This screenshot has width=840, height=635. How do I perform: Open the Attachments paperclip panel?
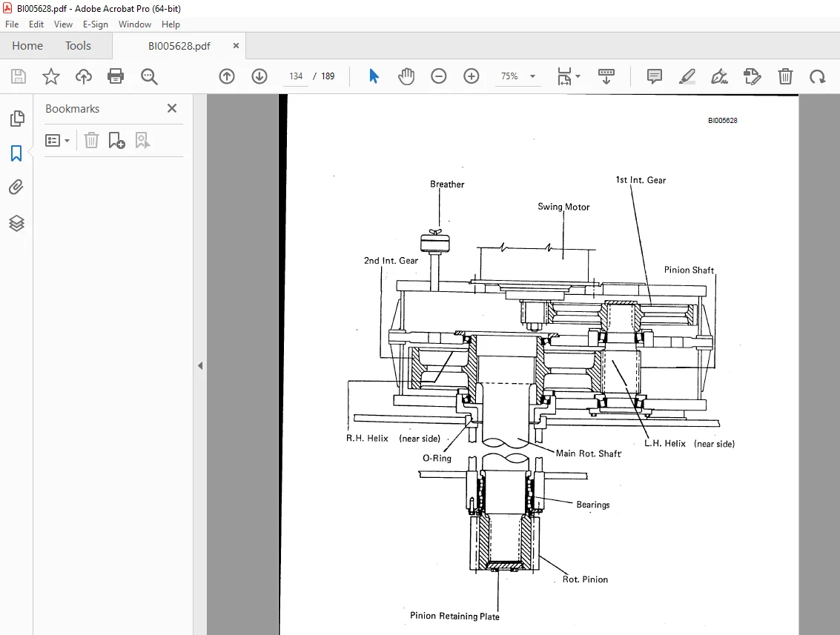pos(16,187)
